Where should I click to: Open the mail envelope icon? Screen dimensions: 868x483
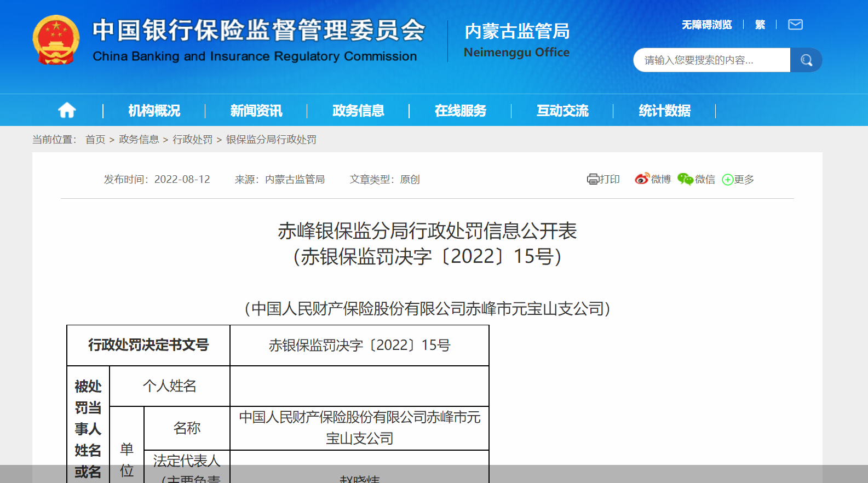[x=795, y=25]
